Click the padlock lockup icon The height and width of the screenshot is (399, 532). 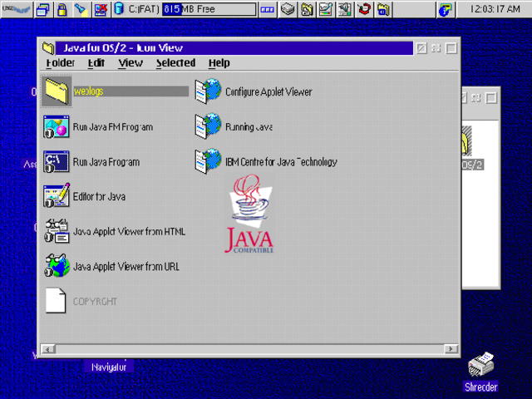coord(62,9)
